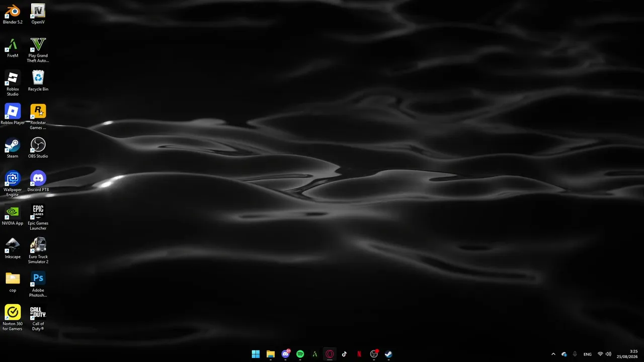The height and width of the screenshot is (362, 644).
Task: Select the cop folder on the desktop
Action: 13,283
